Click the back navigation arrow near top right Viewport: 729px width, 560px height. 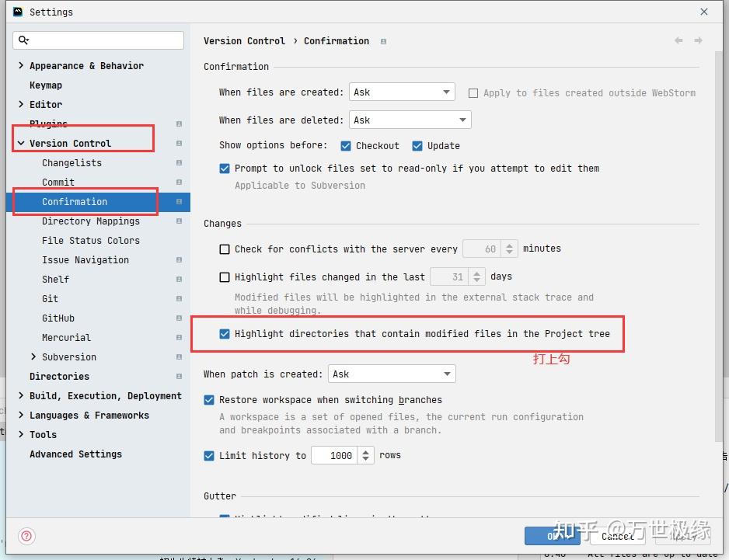point(678,40)
